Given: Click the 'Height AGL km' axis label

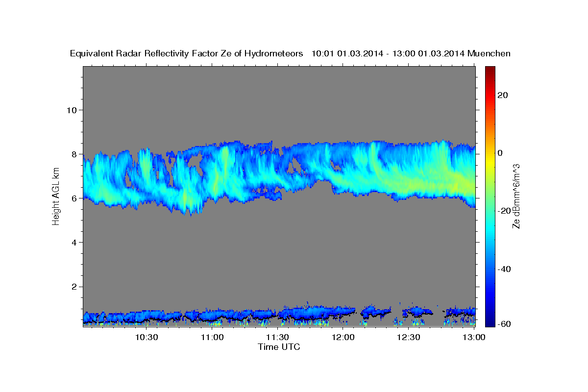Looking at the screenshot, I should [x=56, y=196].
